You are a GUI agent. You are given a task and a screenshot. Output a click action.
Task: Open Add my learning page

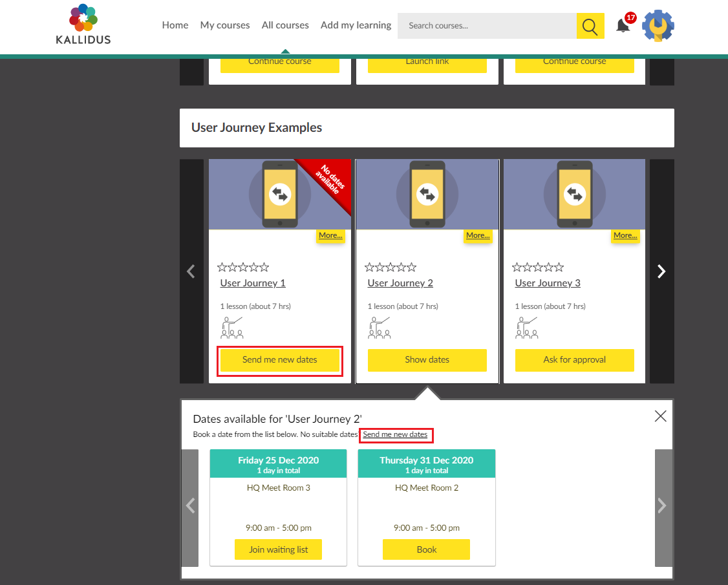pyautogui.click(x=356, y=25)
